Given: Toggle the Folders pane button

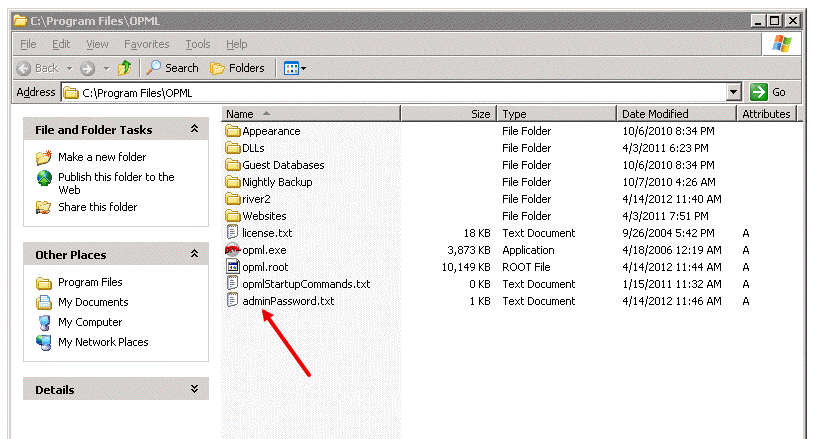Looking at the screenshot, I should click(x=237, y=68).
